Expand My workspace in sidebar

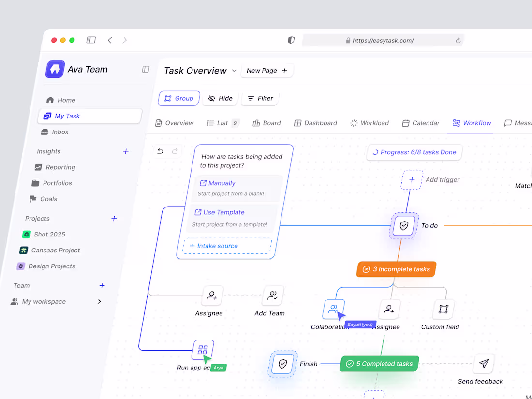pyautogui.click(x=99, y=301)
